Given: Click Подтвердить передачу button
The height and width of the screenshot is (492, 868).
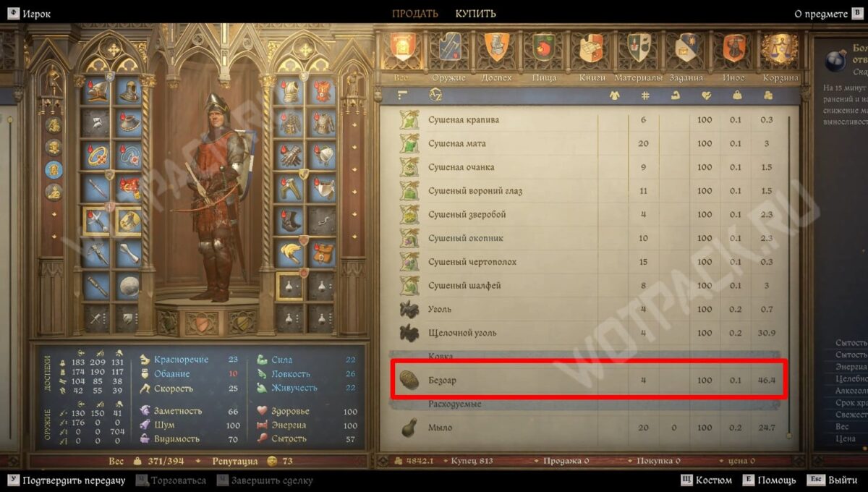Looking at the screenshot, I should click(67, 480).
